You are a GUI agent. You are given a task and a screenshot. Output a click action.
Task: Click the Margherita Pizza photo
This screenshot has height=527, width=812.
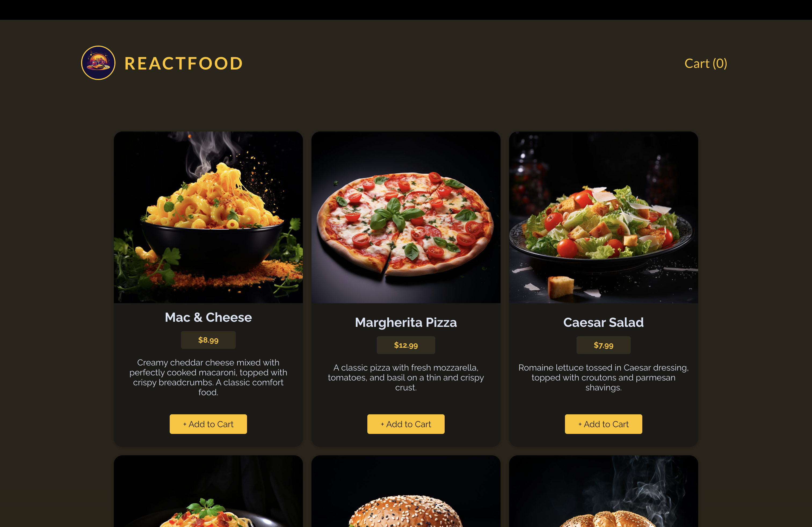click(x=406, y=217)
